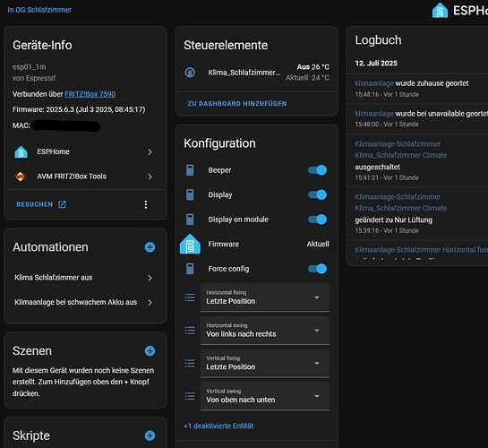
Task: Click the BESUCHEN button
Action: coord(41,204)
